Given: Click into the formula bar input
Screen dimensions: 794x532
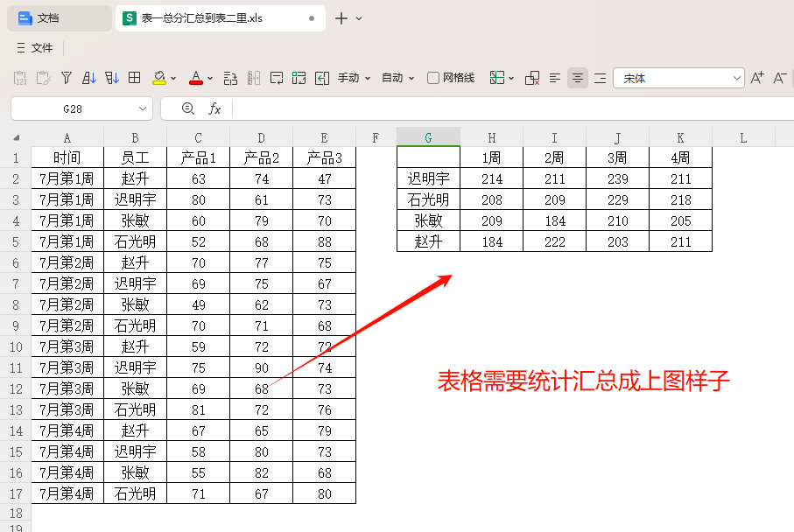Looking at the screenshot, I should pos(511,108).
